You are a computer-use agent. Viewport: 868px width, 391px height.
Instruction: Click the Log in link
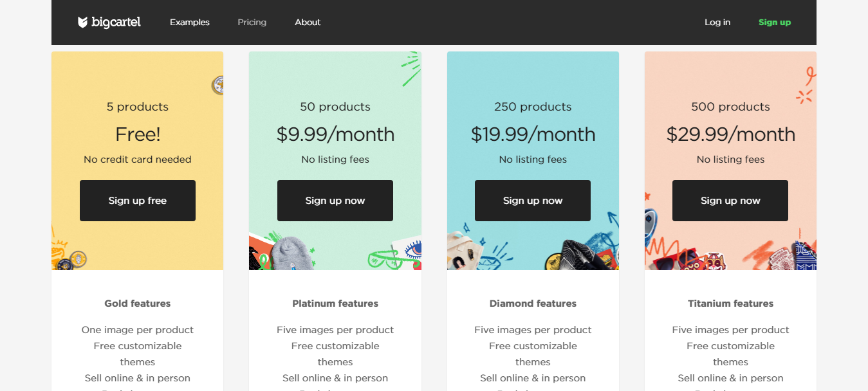point(717,23)
